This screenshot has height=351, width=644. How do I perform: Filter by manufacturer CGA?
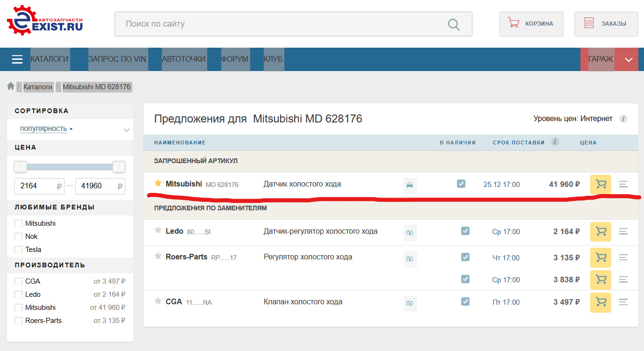click(x=19, y=281)
